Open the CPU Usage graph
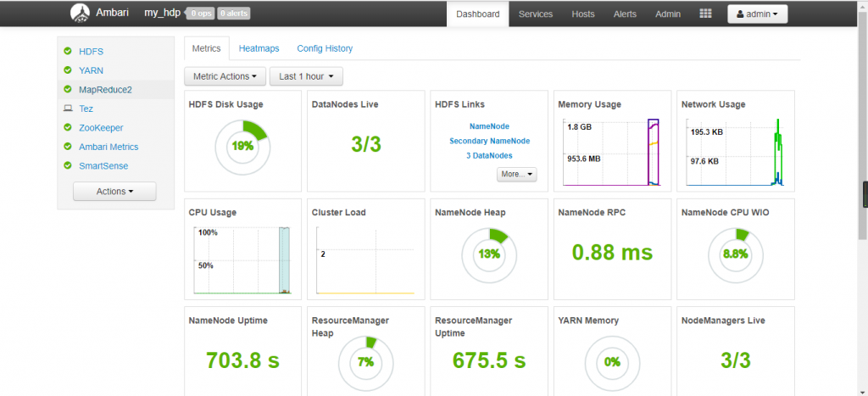 click(242, 259)
